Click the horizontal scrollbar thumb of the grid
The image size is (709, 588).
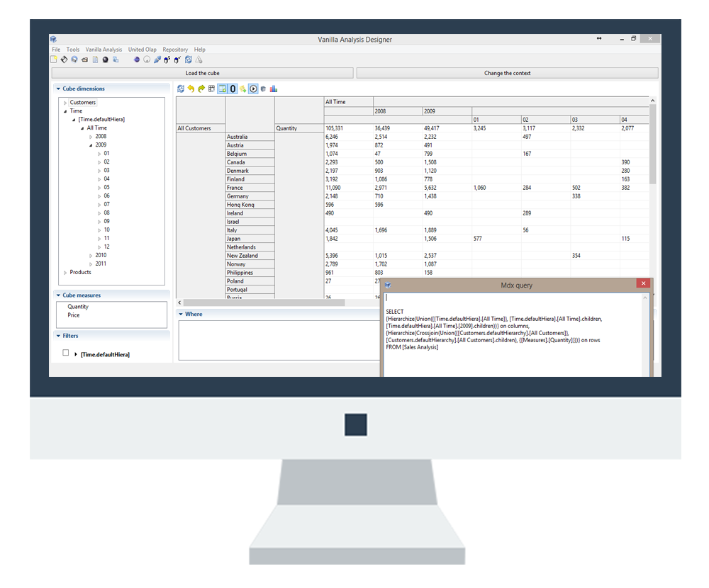point(264,303)
